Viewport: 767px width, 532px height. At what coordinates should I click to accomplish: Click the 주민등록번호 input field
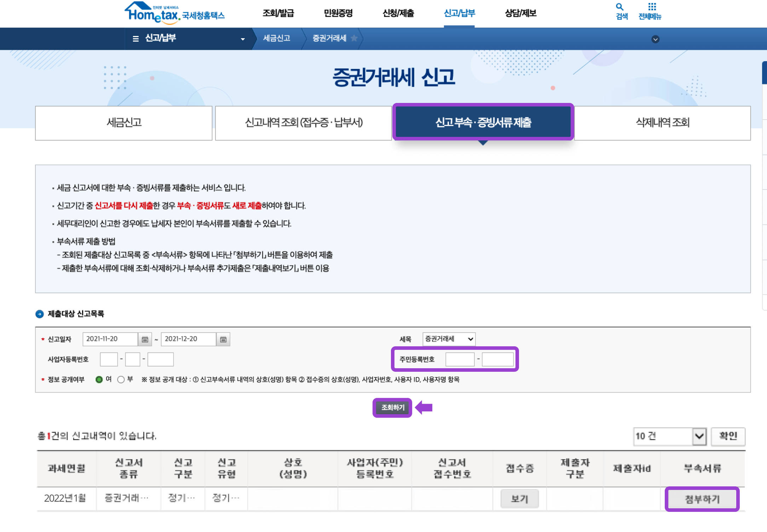pyautogui.click(x=460, y=359)
